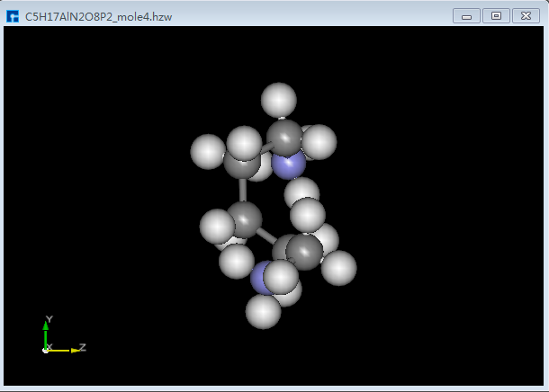Viewport: 549px width, 392px height.
Task: Select the leftmost white hydrogen atom
Action: pos(208,152)
